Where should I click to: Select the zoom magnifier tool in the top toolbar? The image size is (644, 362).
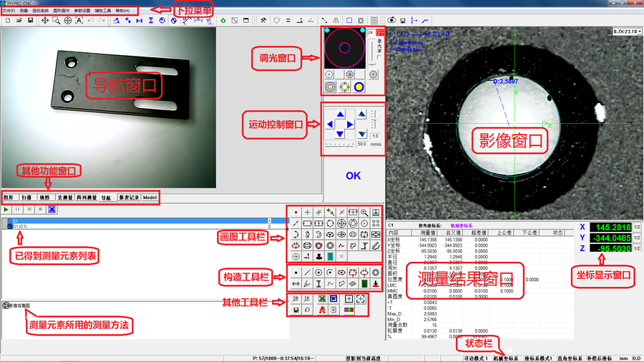[x=57, y=21]
